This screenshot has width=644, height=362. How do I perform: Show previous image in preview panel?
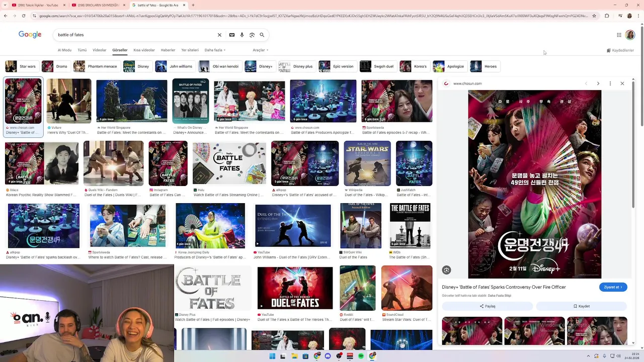click(586, 83)
